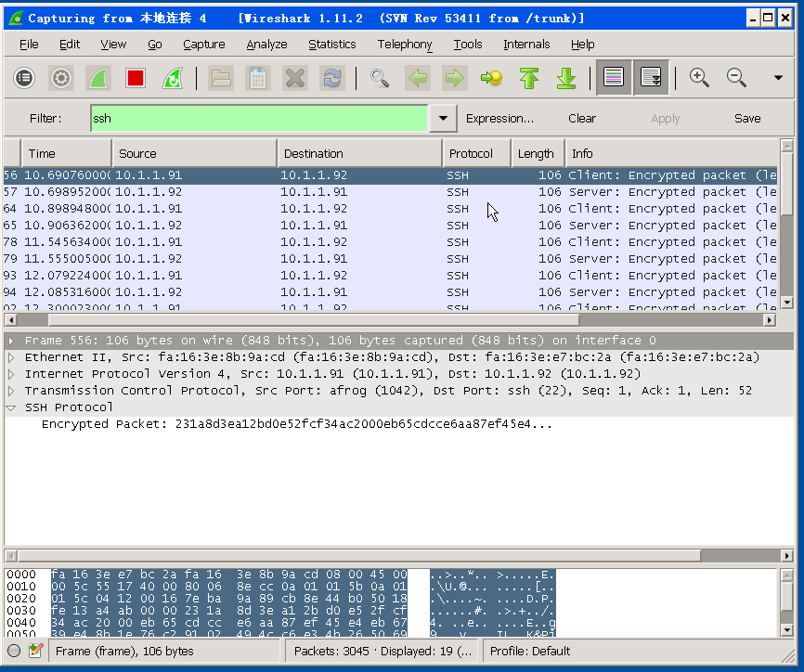Click the reload capture file icon
This screenshot has width=804, height=672.
(x=332, y=78)
